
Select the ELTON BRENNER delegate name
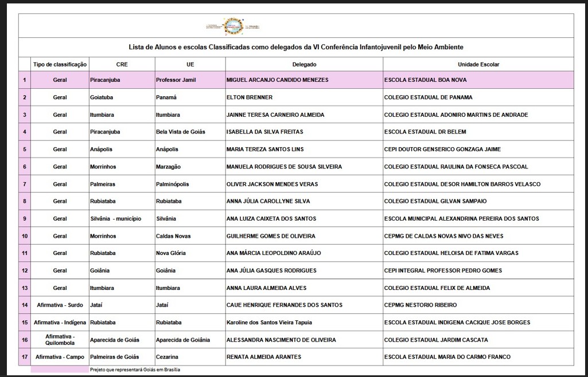250,97
